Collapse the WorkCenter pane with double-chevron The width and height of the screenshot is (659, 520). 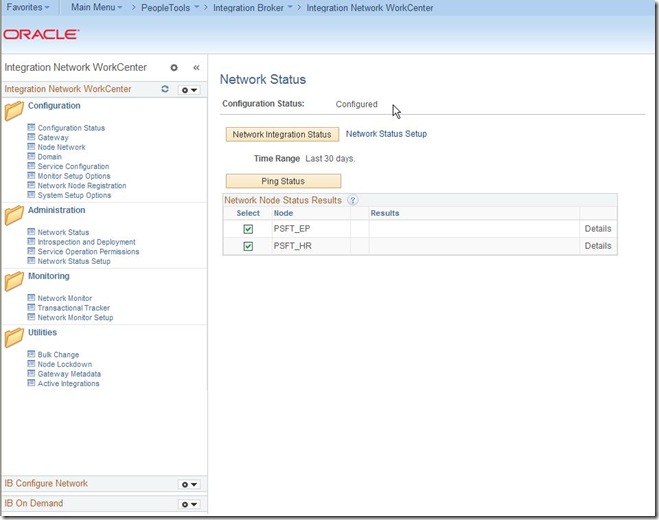(x=196, y=67)
